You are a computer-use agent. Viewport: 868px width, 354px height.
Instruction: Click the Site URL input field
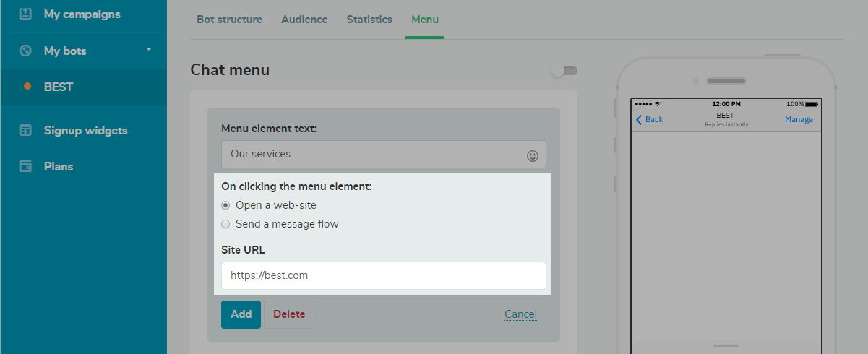[383, 275]
